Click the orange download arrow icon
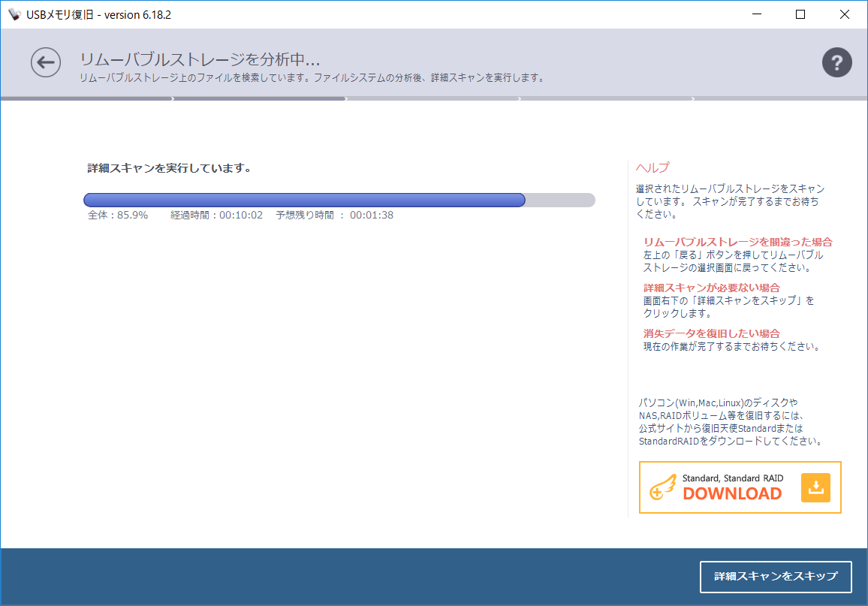Screen dimensions: 868x606 tap(815, 487)
